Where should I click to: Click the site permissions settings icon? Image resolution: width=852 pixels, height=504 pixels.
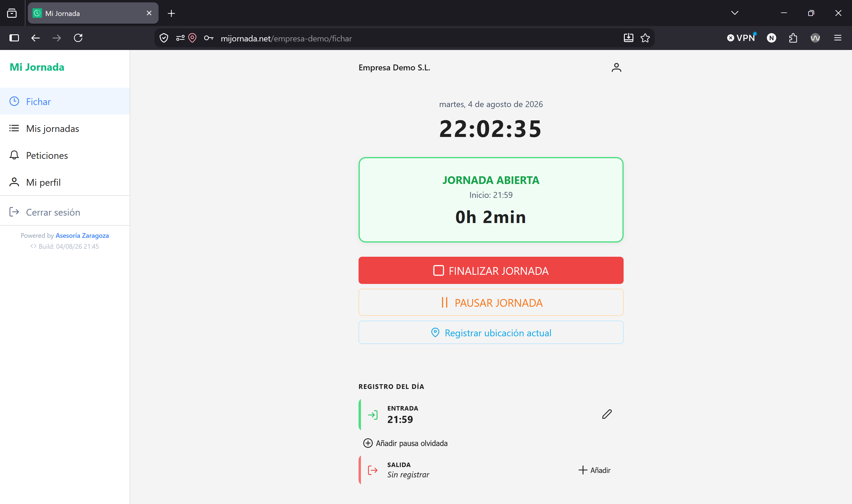180,38
